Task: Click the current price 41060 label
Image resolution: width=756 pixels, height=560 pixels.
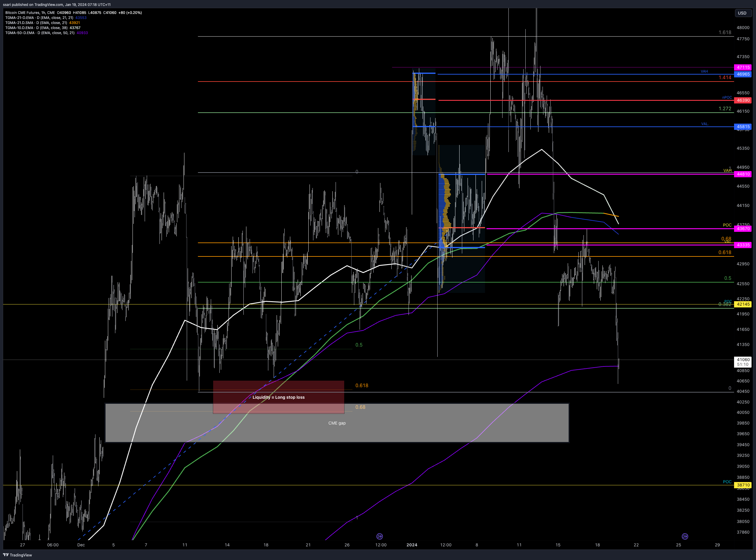Action: pos(743,360)
